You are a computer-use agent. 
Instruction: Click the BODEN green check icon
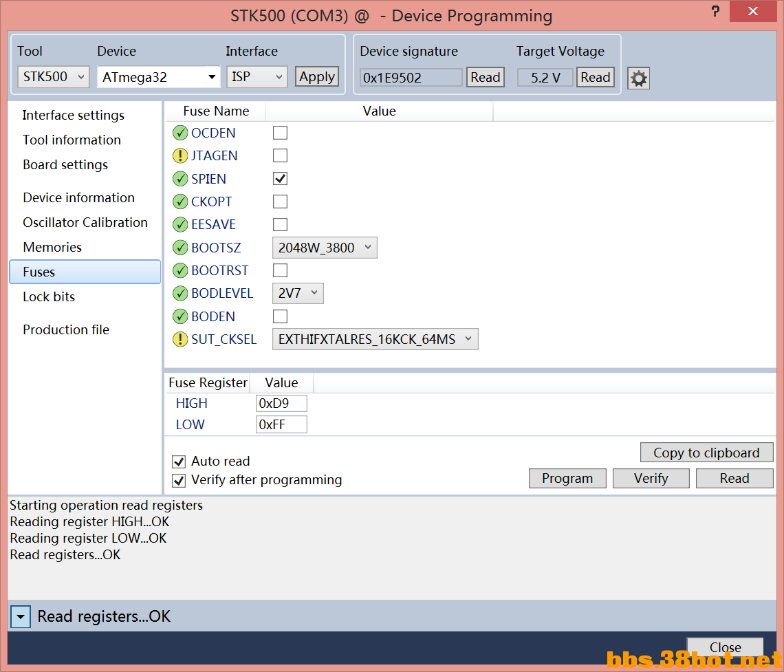pyautogui.click(x=180, y=316)
